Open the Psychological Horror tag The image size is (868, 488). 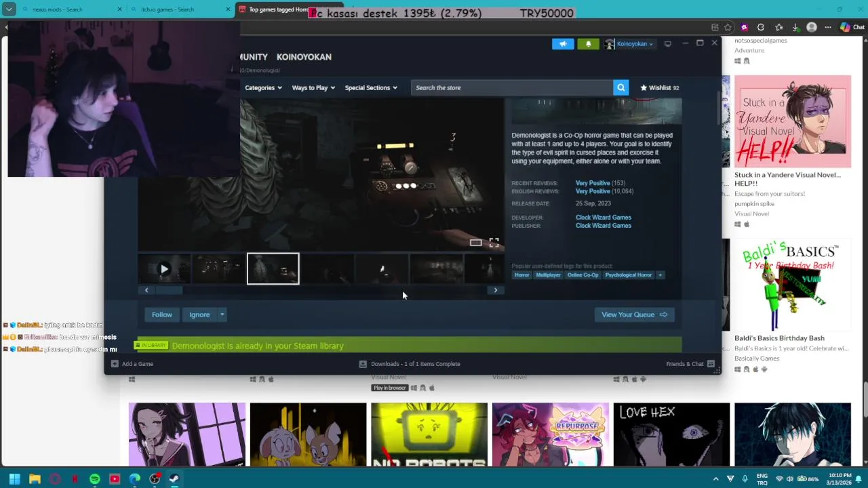[628, 275]
